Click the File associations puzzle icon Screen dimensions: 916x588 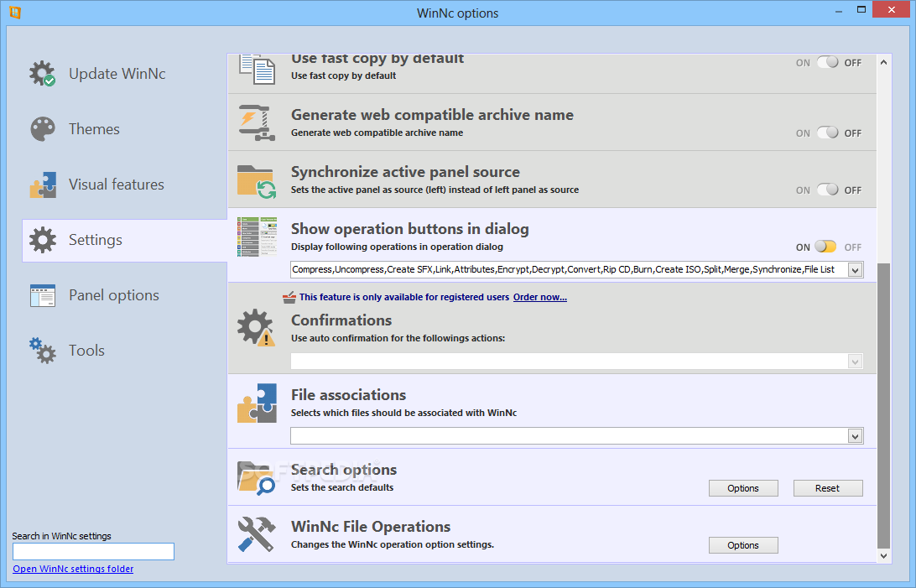[x=257, y=403]
